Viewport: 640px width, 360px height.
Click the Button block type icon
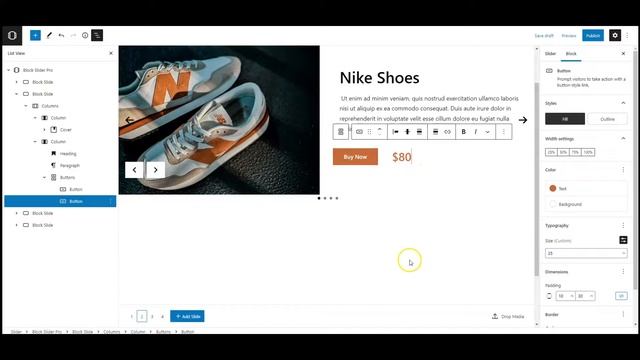[359, 132]
